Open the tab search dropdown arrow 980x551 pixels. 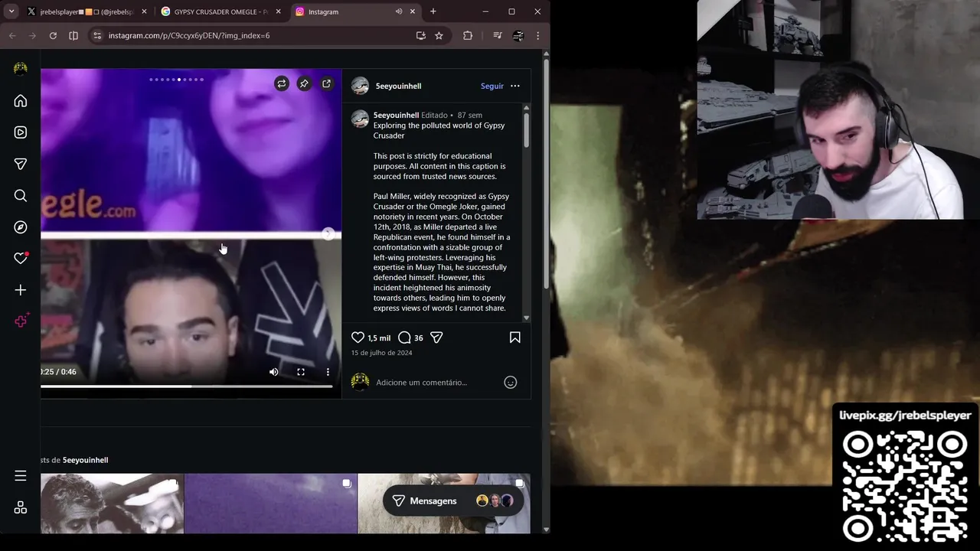(11, 11)
